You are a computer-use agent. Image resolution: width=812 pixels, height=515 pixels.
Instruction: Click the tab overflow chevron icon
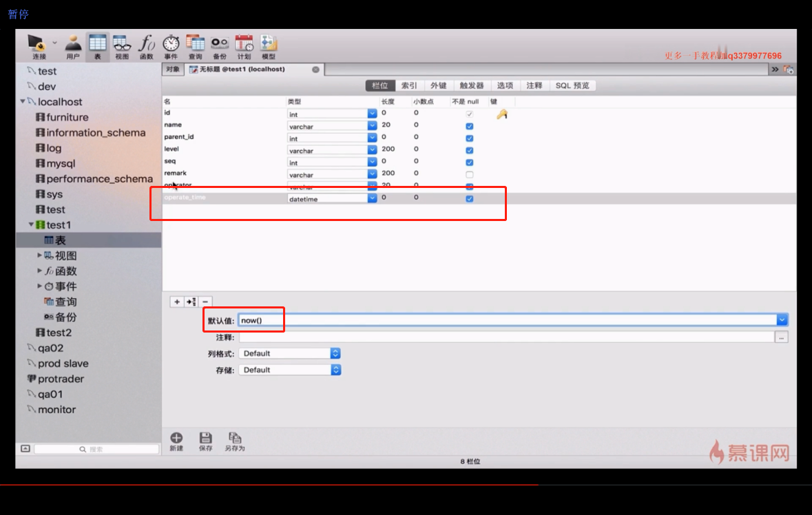pyautogui.click(x=775, y=70)
